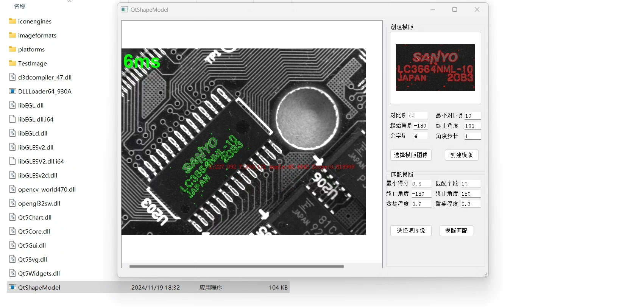Select the folder name 'TestImage'
Image resolution: width=644 pixels, height=307 pixels.
[33, 63]
